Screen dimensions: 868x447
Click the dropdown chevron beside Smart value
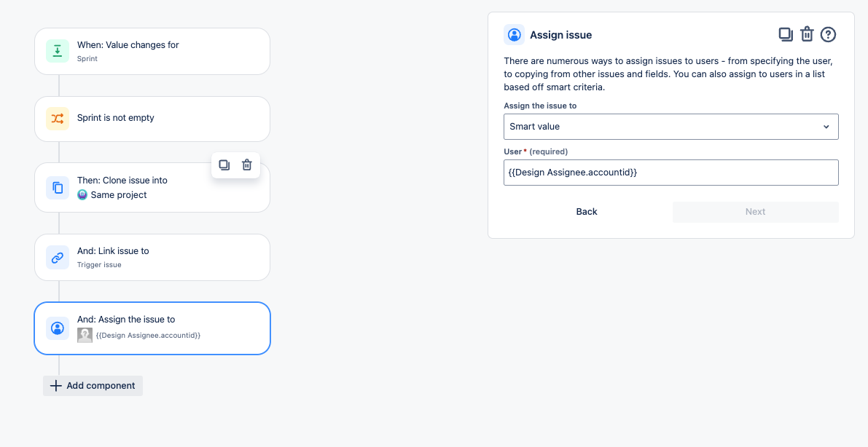(826, 127)
